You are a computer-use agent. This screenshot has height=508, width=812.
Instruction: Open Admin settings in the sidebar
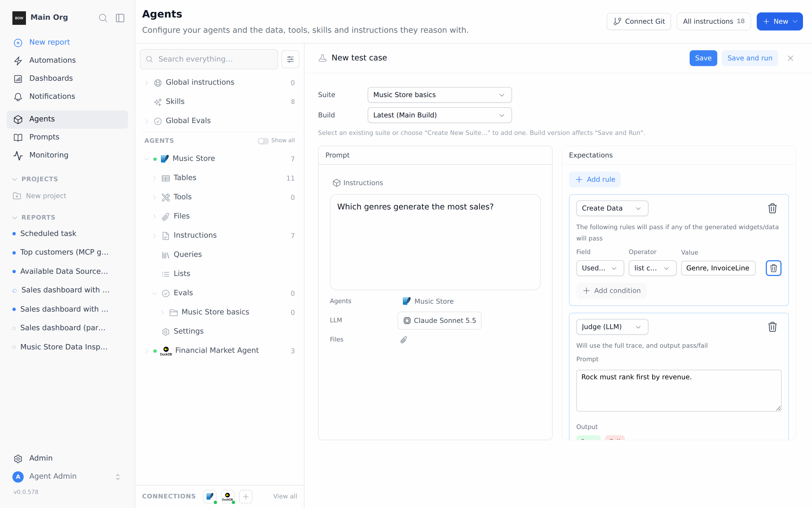67,458
